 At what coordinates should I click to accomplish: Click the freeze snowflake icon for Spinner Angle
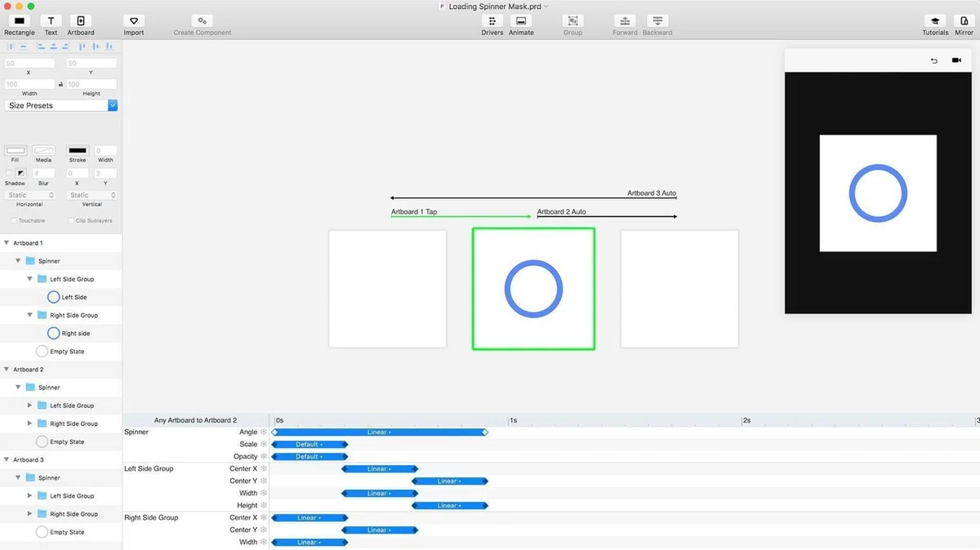(264, 432)
